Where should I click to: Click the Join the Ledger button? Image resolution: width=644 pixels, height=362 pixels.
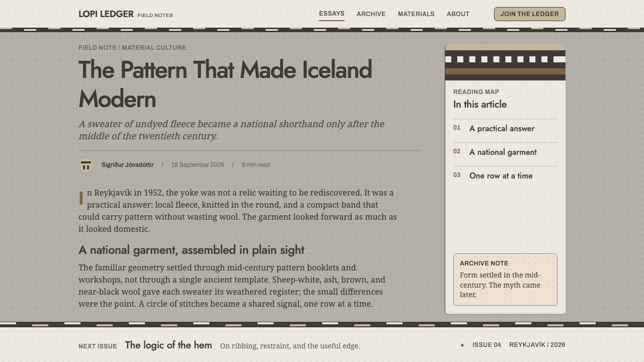(530, 14)
